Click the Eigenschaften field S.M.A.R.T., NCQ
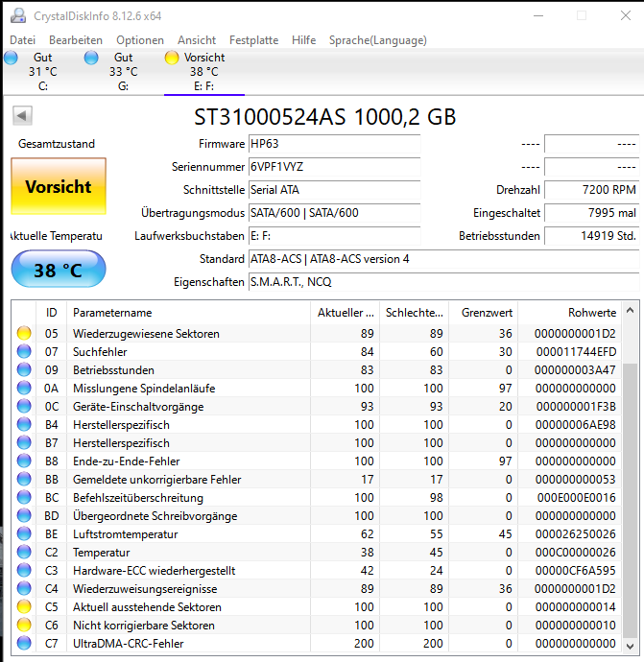Viewport: 644px width, 662px height. (x=443, y=282)
